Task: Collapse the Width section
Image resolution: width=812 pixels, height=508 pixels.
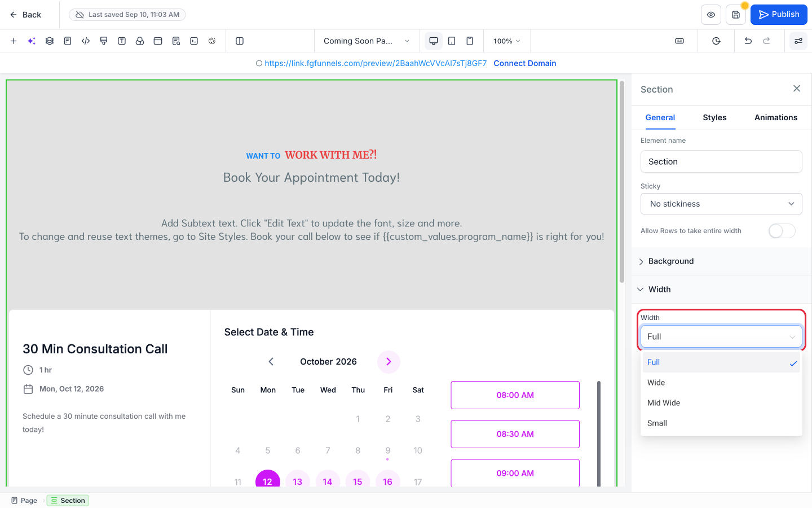Action: click(721, 290)
